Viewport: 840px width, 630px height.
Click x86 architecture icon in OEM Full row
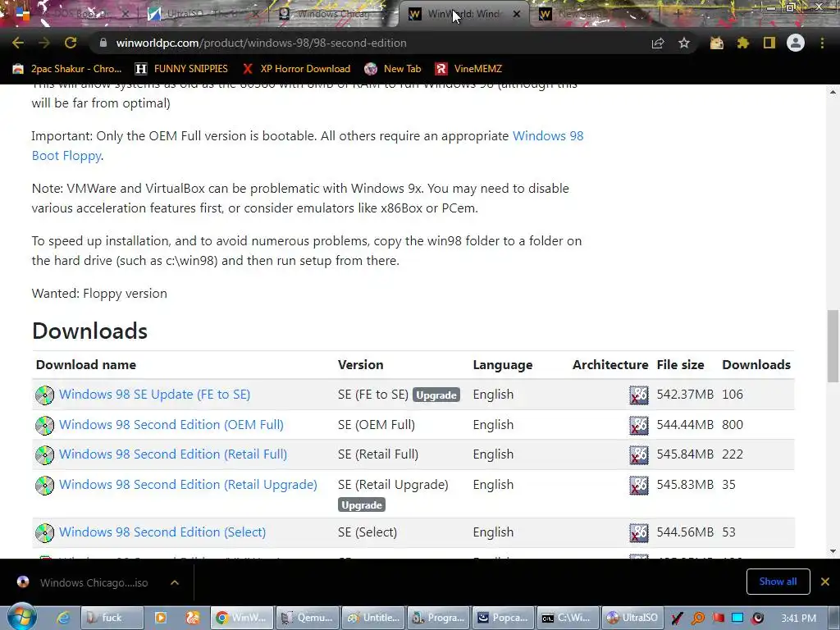tap(638, 426)
